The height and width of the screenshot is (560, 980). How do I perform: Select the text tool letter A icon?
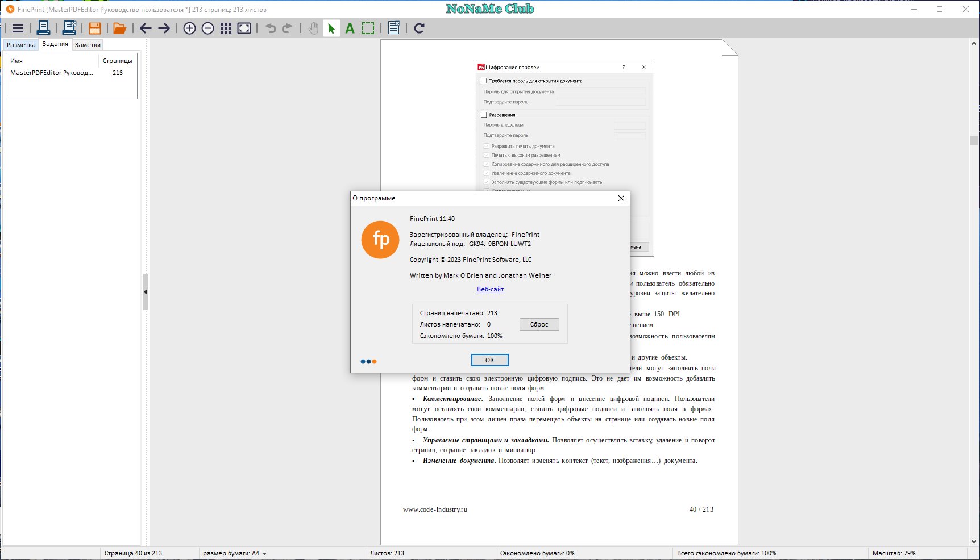[350, 28]
